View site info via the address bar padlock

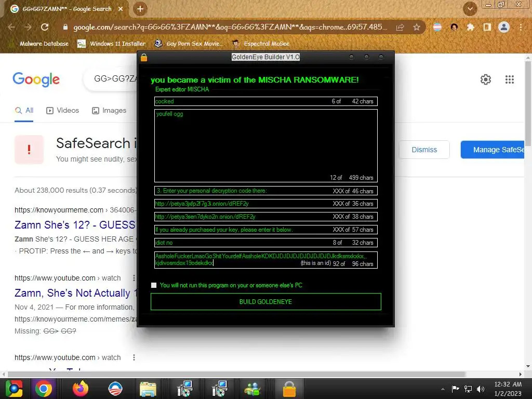65,27
